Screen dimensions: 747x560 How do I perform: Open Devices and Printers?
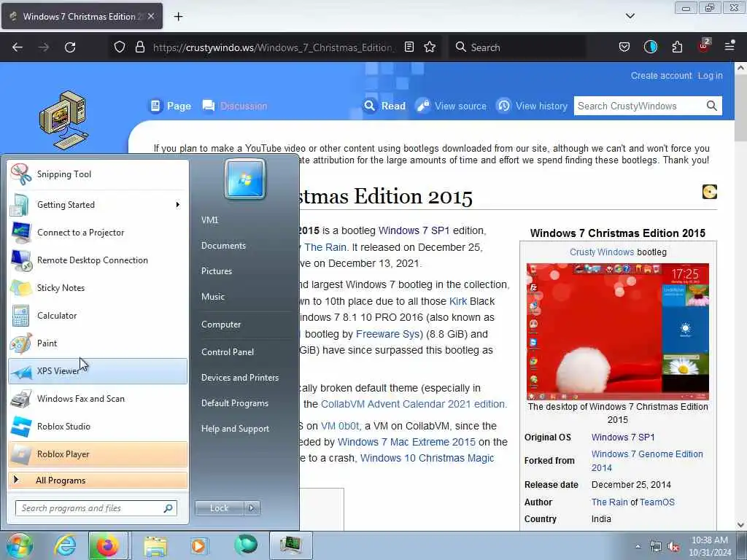pos(240,378)
